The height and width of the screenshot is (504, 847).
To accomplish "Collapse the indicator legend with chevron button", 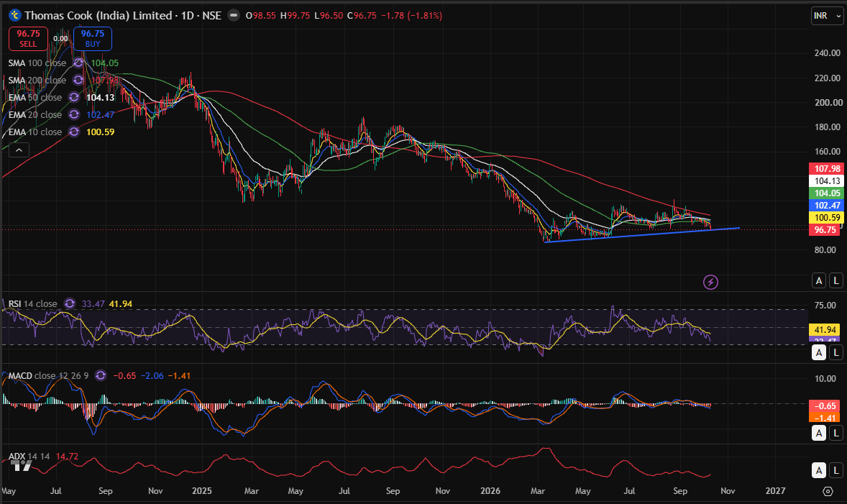I will coord(19,150).
